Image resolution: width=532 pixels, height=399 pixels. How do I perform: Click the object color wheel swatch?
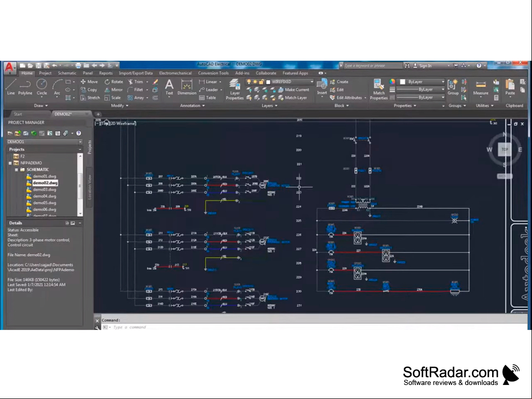(x=392, y=82)
